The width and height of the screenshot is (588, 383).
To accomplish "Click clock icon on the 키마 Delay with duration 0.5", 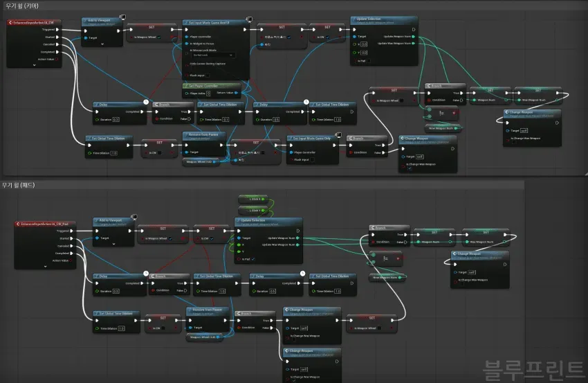I will (306, 102).
